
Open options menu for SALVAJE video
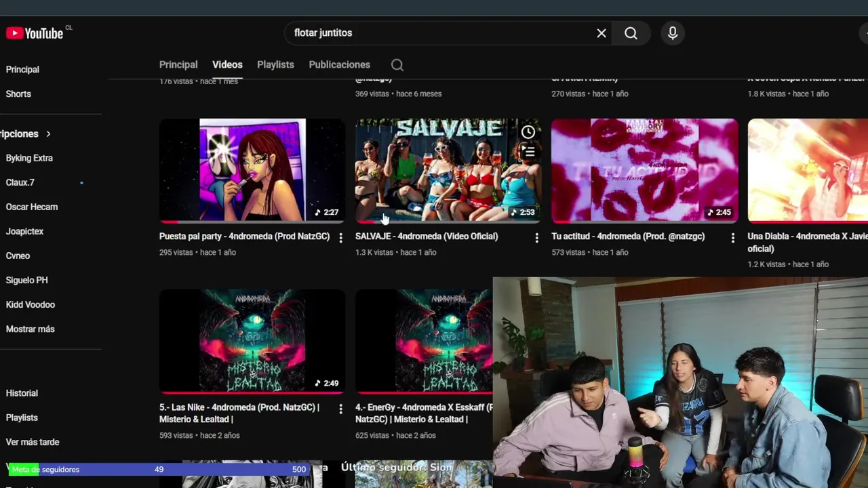click(x=536, y=238)
